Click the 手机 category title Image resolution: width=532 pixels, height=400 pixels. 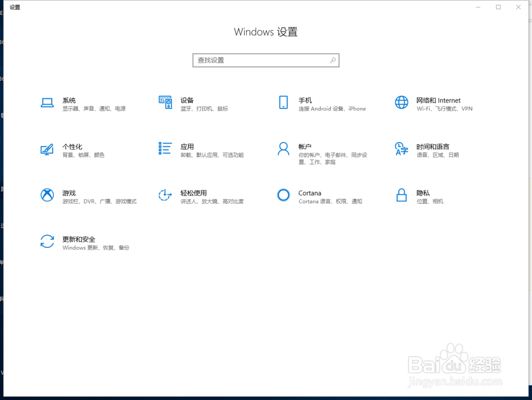pyautogui.click(x=305, y=101)
